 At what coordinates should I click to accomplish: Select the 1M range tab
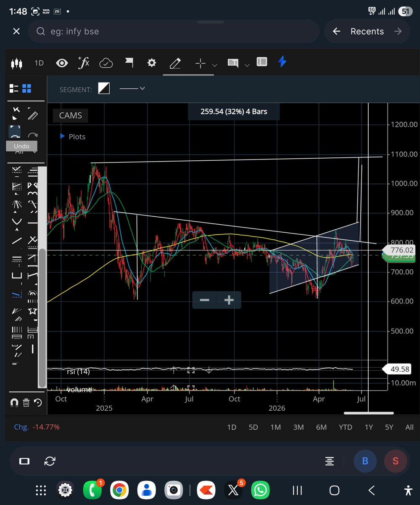(275, 427)
